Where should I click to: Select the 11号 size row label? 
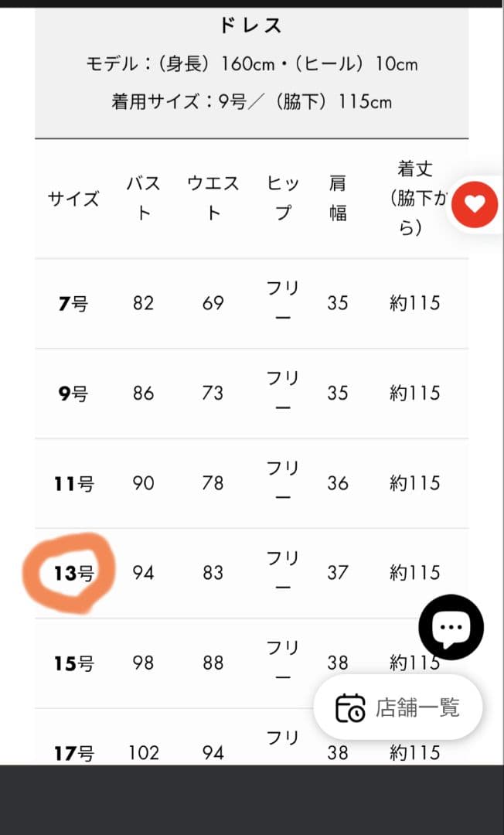tap(73, 483)
